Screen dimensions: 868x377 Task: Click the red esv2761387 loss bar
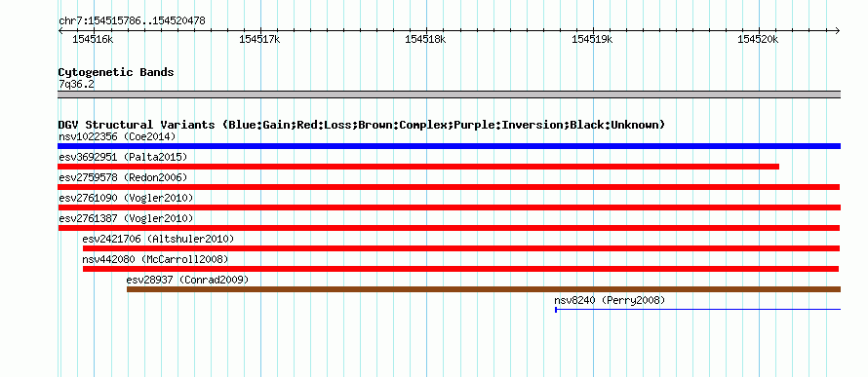[449, 228]
